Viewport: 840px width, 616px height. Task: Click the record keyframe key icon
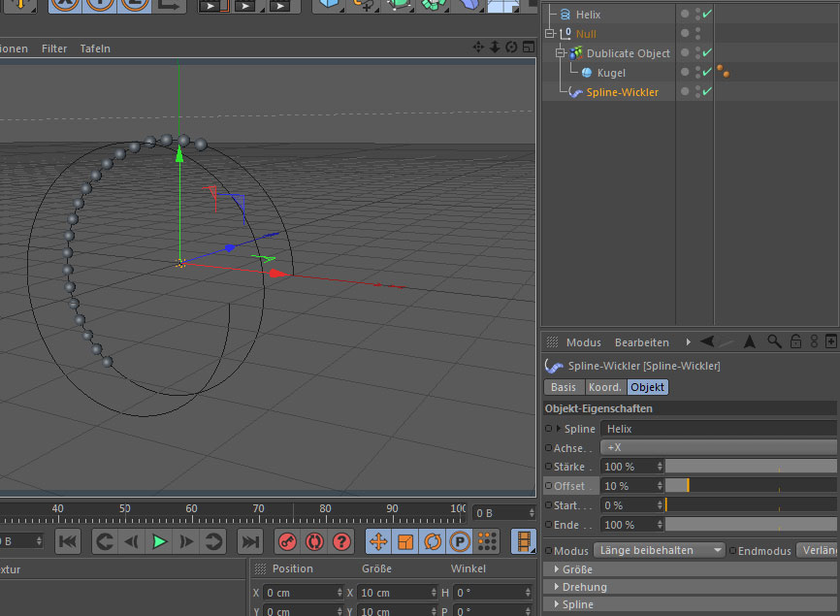[287, 541]
